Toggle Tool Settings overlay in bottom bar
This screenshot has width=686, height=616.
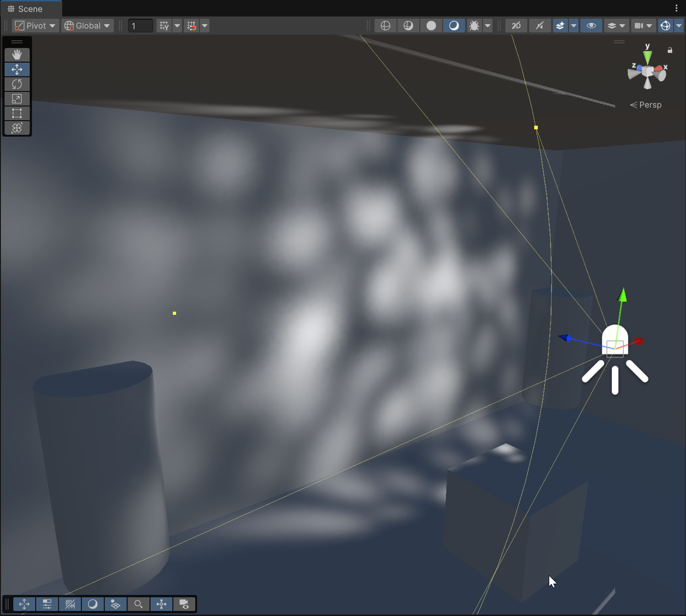click(47, 604)
